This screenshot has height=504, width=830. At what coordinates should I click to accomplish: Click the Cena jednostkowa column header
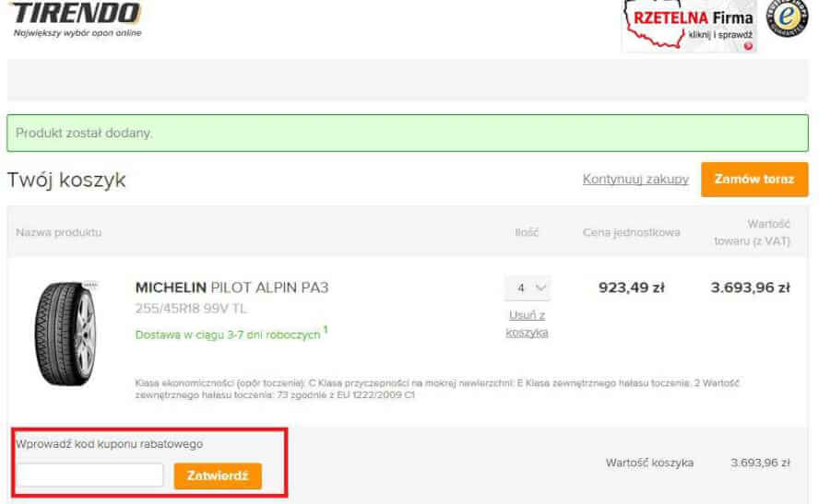click(x=632, y=232)
